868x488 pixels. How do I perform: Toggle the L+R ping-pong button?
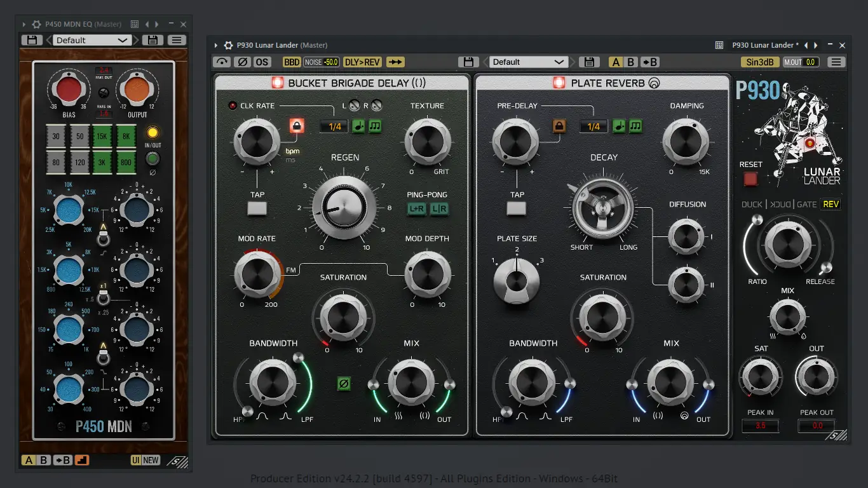coord(417,208)
